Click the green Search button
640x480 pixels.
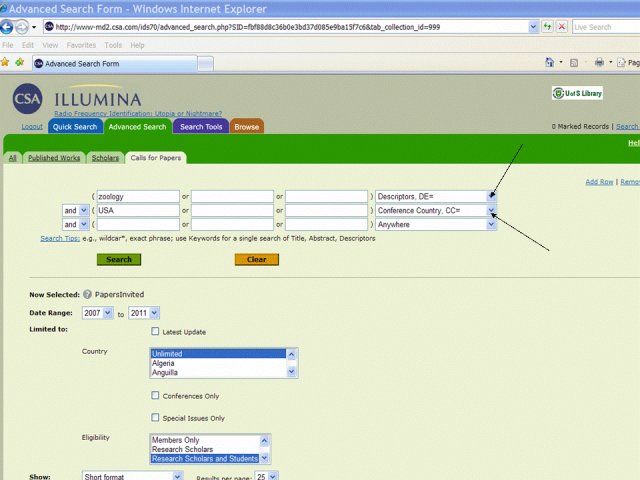119,259
